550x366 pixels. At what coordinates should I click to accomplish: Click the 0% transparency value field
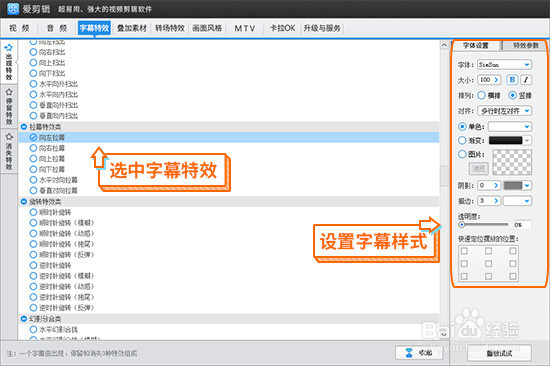[522, 225]
